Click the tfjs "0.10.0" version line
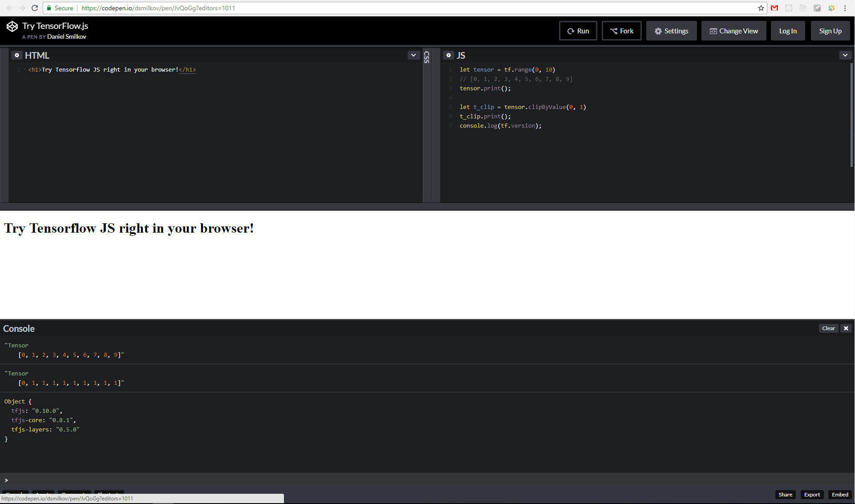This screenshot has width=855, height=504. coord(37,411)
